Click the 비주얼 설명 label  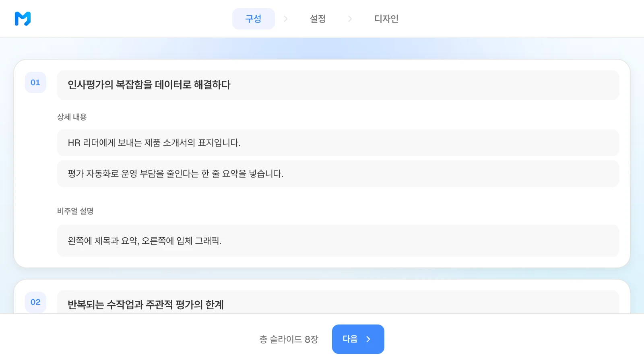tap(75, 211)
